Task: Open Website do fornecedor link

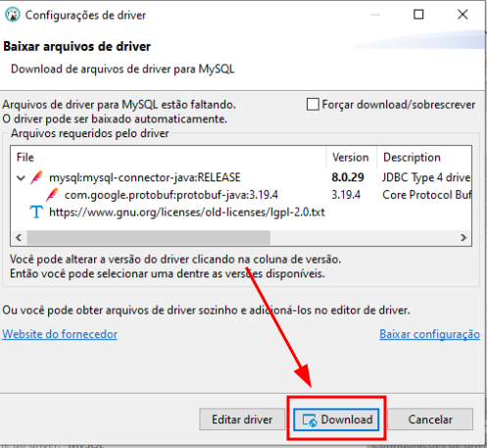Action: (x=60, y=334)
